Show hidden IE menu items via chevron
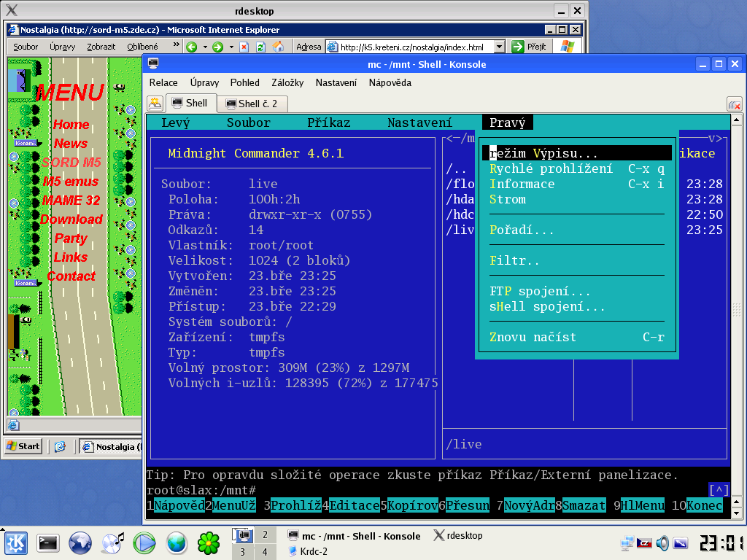Viewport: 747px width, 560px height. pos(177,44)
